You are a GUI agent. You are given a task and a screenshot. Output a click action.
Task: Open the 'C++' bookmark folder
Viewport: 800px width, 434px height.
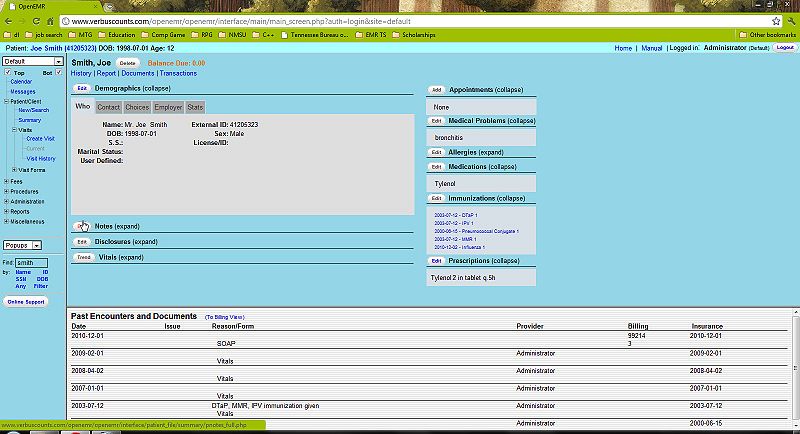264,35
